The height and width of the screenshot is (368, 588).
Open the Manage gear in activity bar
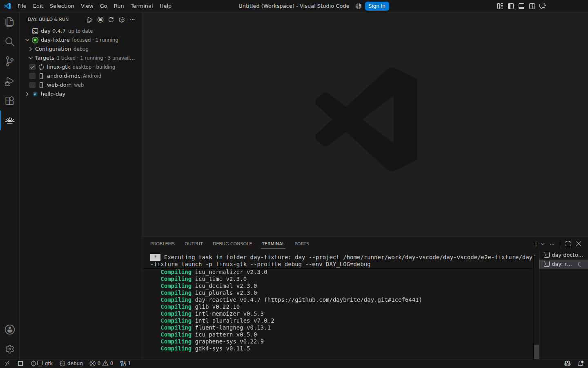click(x=9, y=349)
